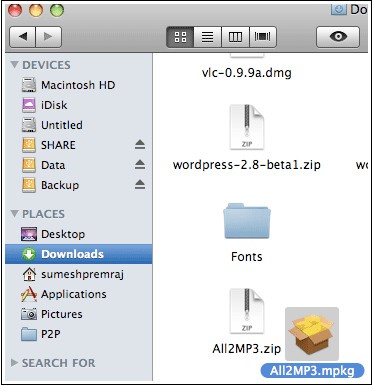The width and height of the screenshot is (372, 386).
Task: Select the All2MP3.mpkg package icon
Action: (312, 334)
